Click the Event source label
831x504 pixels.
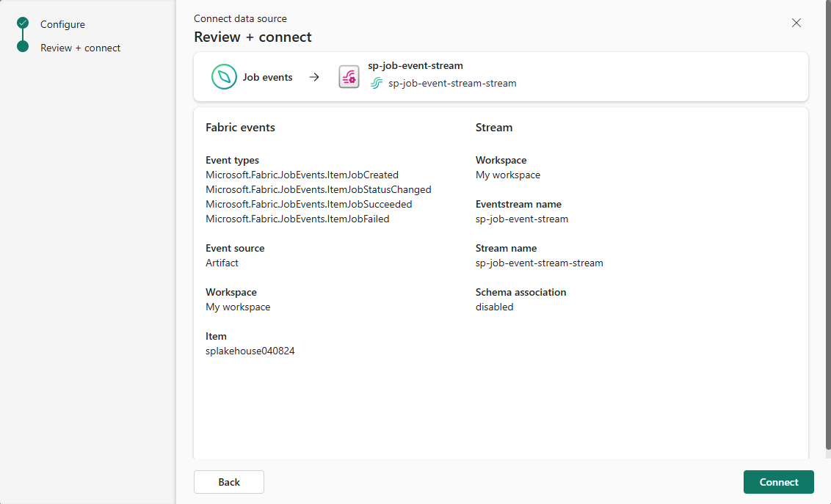pos(235,248)
